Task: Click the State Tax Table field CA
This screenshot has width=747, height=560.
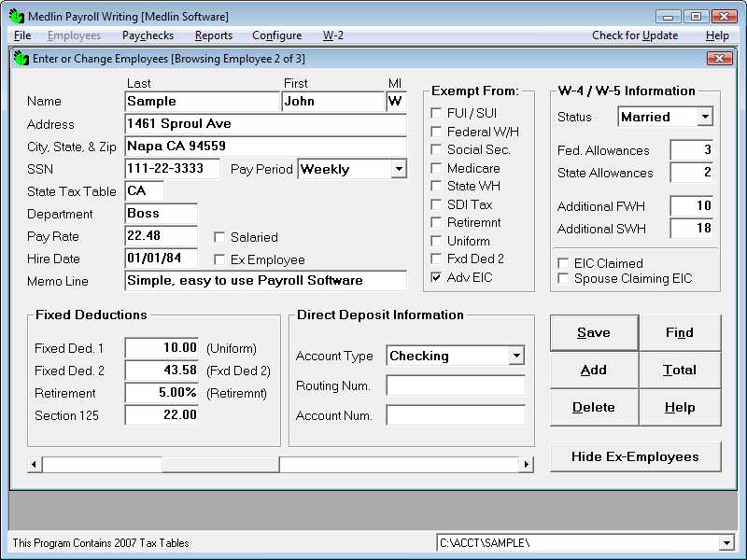Action: point(144,191)
